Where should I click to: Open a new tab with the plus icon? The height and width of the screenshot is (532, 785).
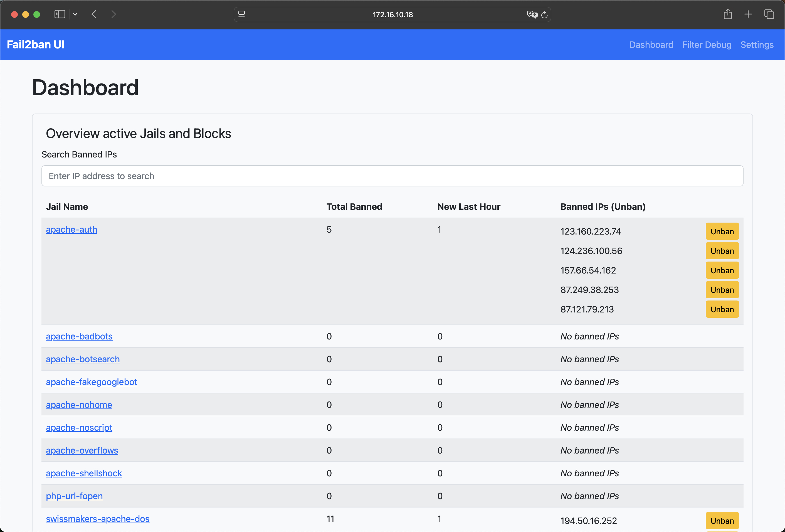click(748, 14)
